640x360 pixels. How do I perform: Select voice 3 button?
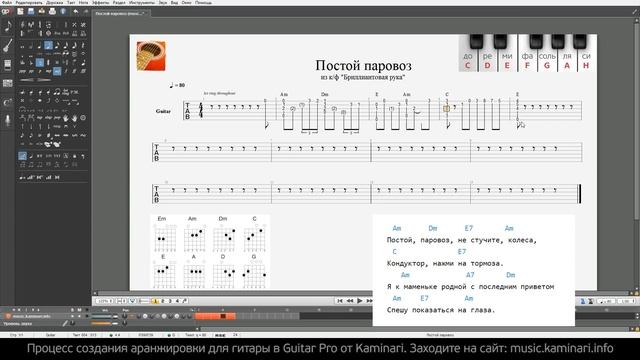coord(170,301)
